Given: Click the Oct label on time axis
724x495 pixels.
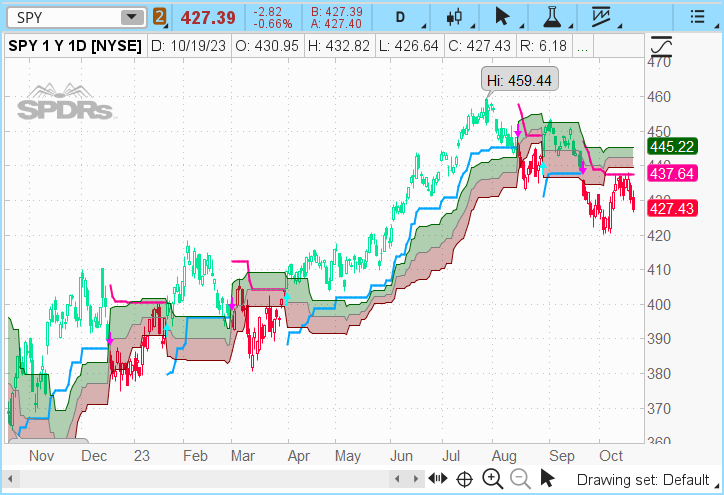Looking at the screenshot, I should point(611,456).
